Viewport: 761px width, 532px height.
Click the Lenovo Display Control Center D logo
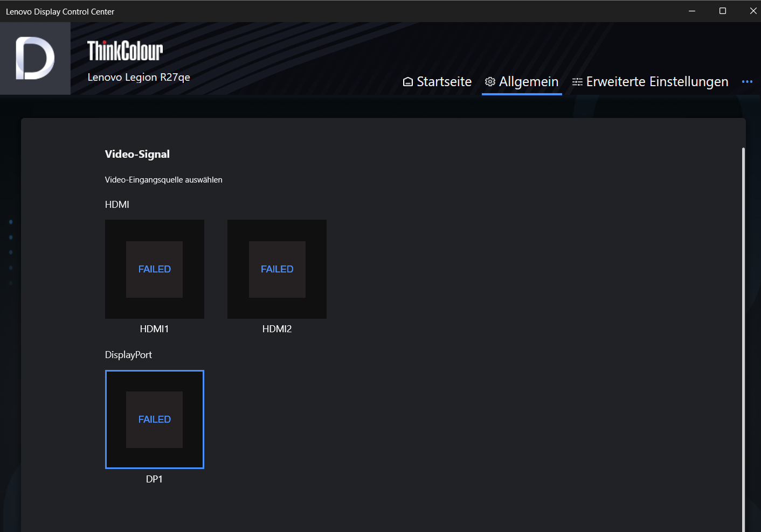pyautogui.click(x=35, y=58)
